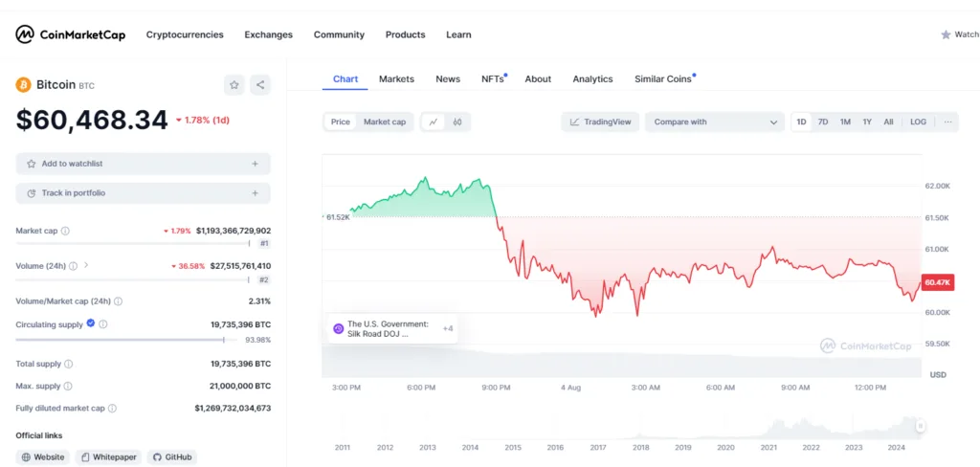Select the Chart tab
This screenshot has width=980, height=467.
point(345,78)
